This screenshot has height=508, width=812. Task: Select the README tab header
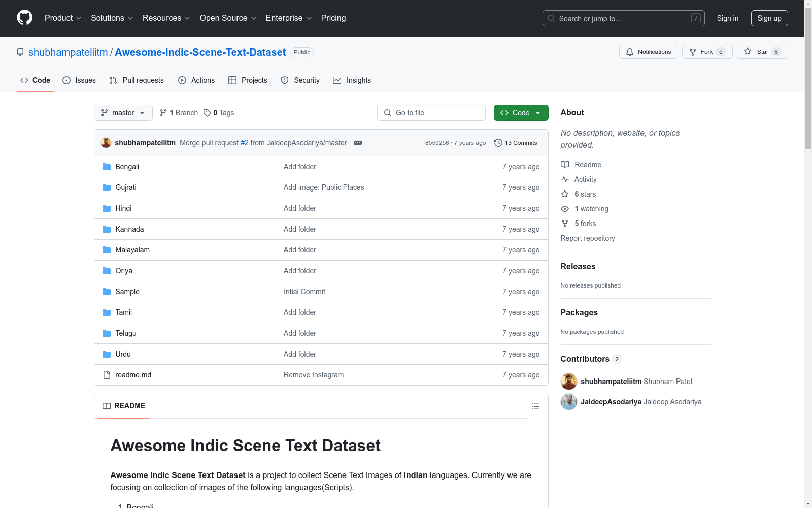pyautogui.click(x=124, y=406)
